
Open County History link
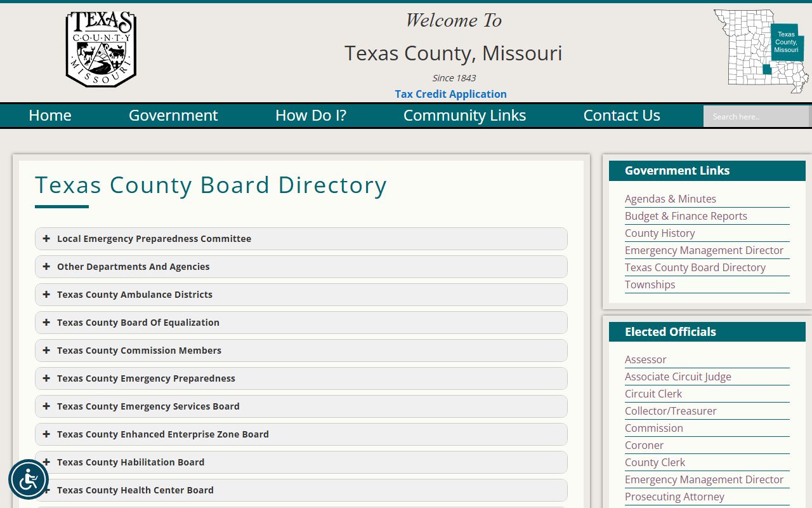[660, 233]
